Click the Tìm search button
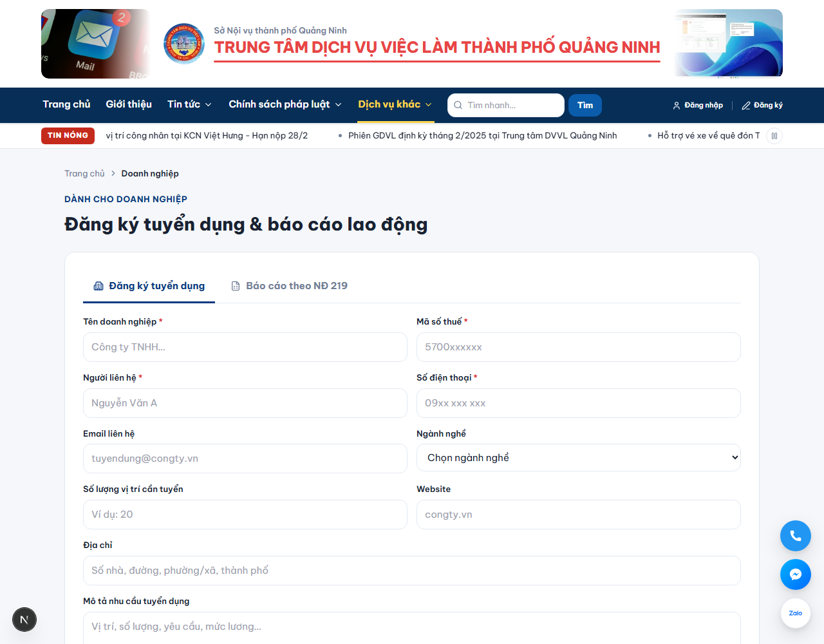 click(585, 105)
